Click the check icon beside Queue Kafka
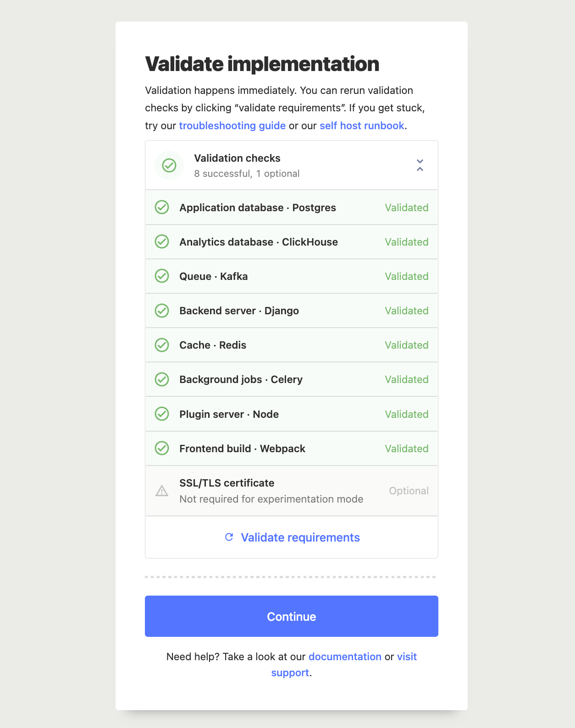575x728 pixels. pyautogui.click(x=162, y=276)
